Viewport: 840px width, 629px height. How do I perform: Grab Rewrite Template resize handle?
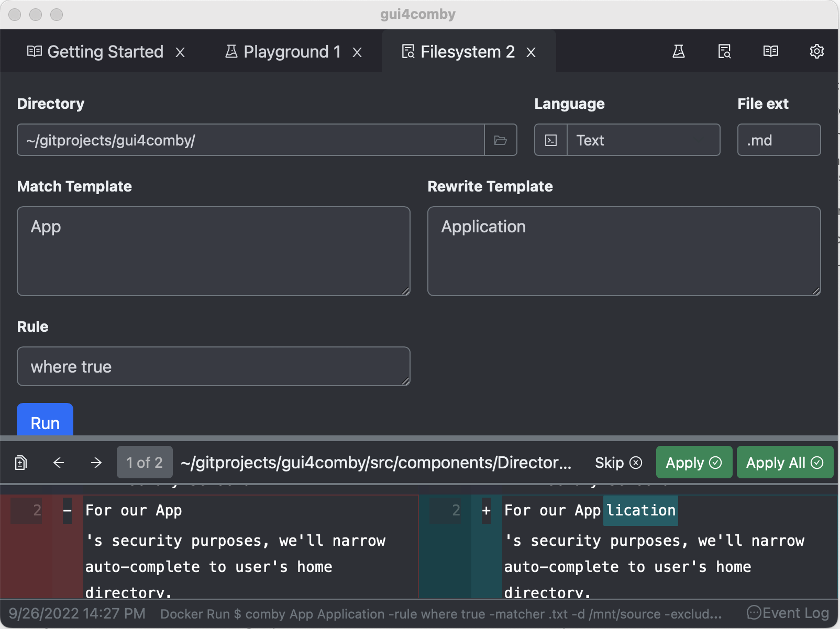[x=816, y=291]
